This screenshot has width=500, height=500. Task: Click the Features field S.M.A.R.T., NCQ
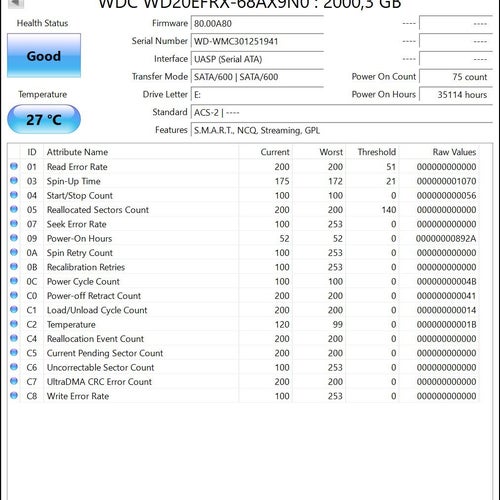pos(342,130)
